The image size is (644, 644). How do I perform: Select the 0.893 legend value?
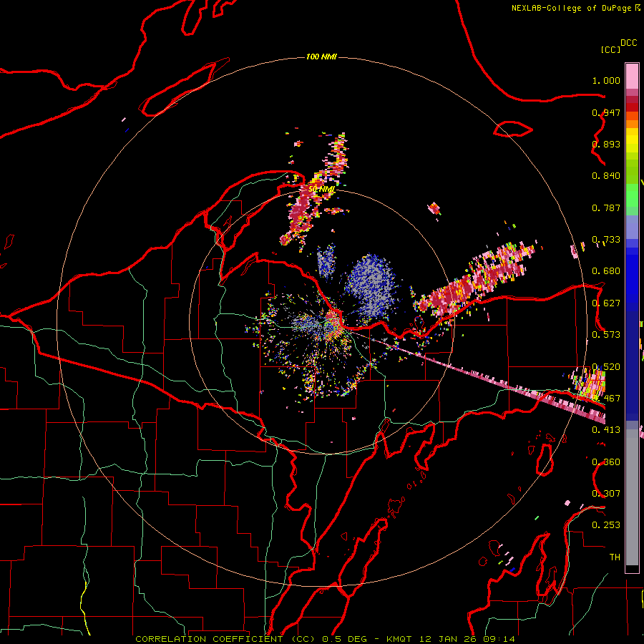(x=606, y=144)
